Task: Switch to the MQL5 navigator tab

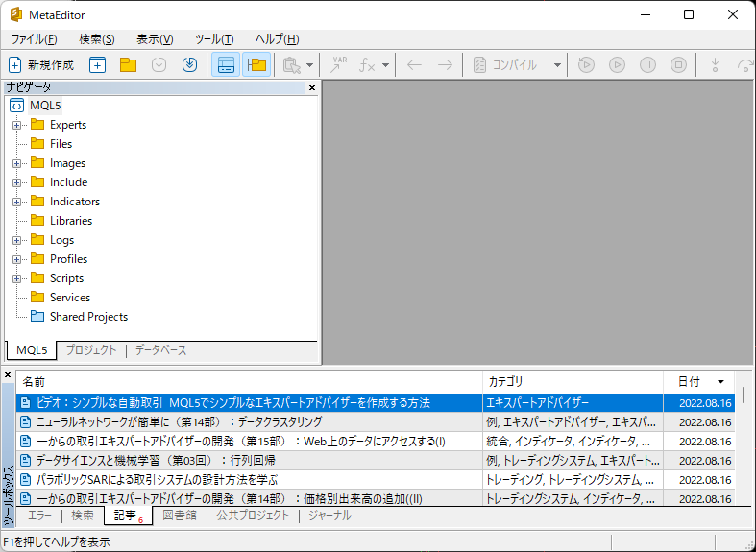Action: tap(32, 350)
